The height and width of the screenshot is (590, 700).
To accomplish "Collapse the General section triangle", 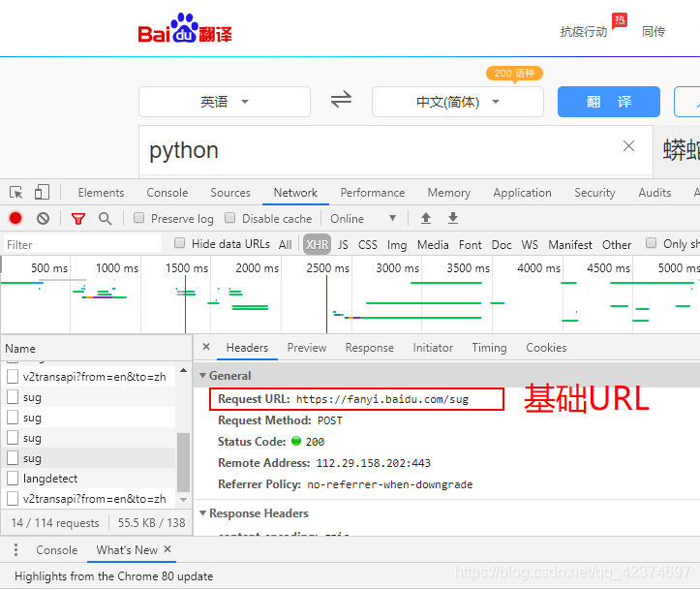I will [203, 376].
